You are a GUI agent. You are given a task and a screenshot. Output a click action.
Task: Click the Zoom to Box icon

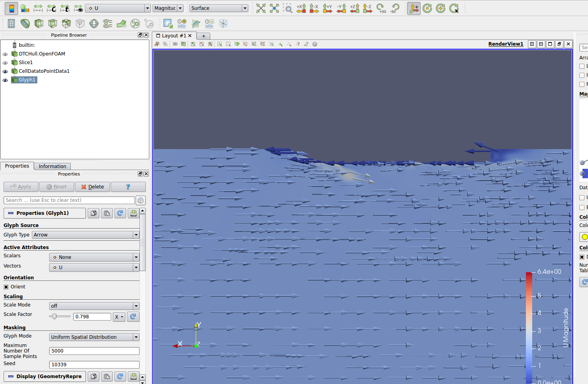[x=288, y=8]
